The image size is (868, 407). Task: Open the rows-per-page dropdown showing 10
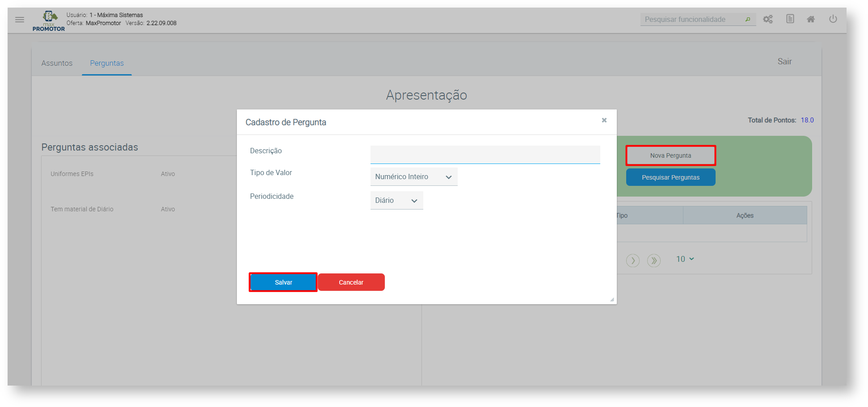click(x=685, y=259)
